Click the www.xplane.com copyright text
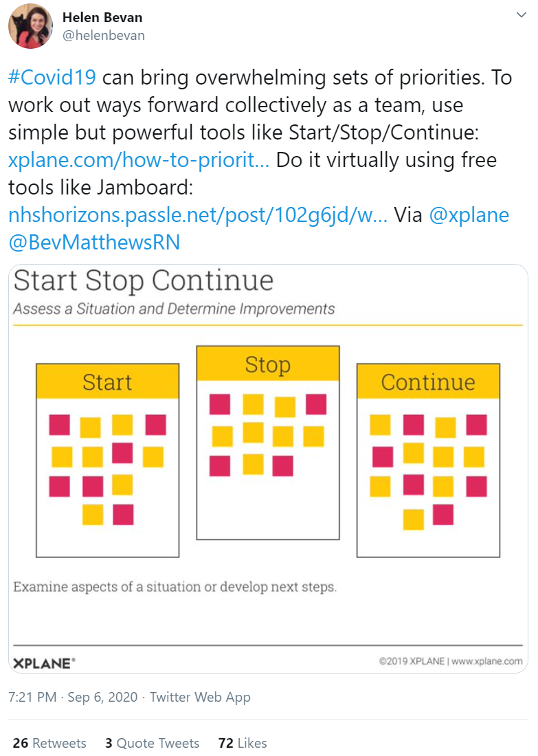Viewport: 538px width, 756px height. pyautogui.click(x=487, y=661)
